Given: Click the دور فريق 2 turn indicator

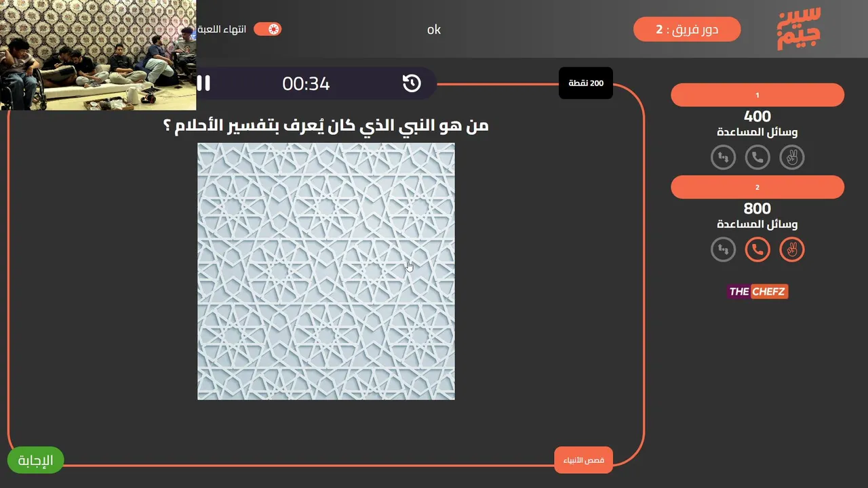Looking at the screenshot, I should (687, 29).
